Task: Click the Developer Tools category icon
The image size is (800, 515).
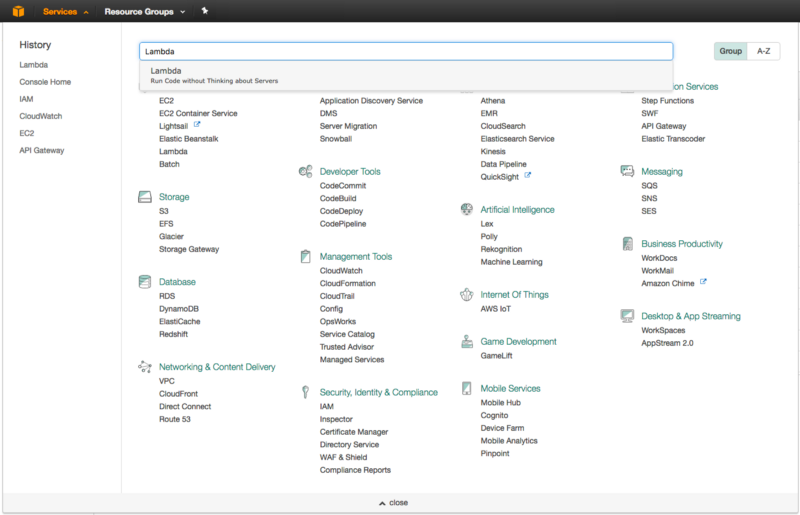Action: pyautogui.click(x=306, y=171)
